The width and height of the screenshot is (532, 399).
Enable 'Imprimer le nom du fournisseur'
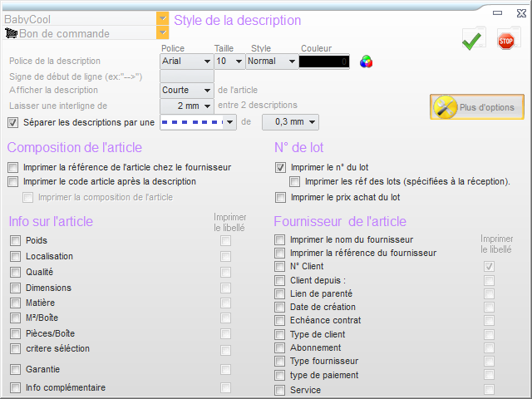280,240
